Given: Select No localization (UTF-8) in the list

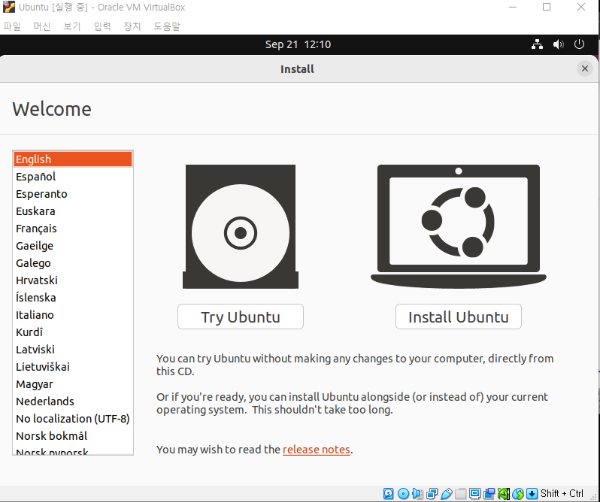Looking at the screenshot, I should click(73, 419).
